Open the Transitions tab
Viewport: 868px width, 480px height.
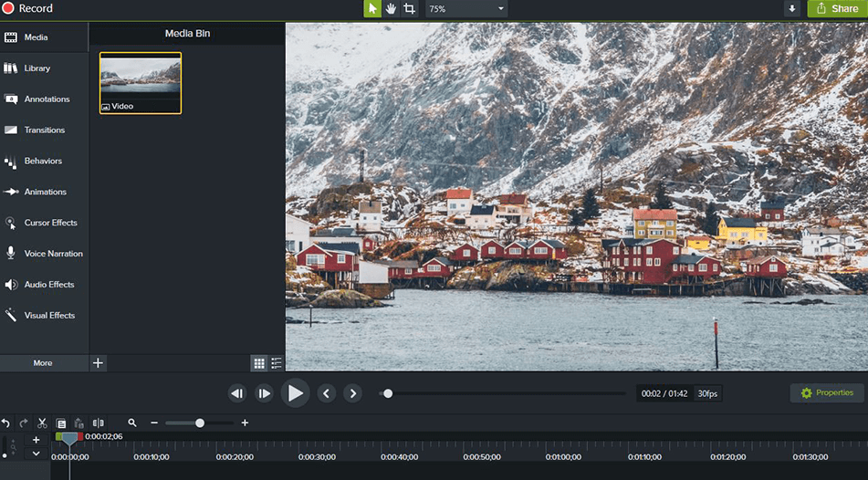(x=44, y=130)
